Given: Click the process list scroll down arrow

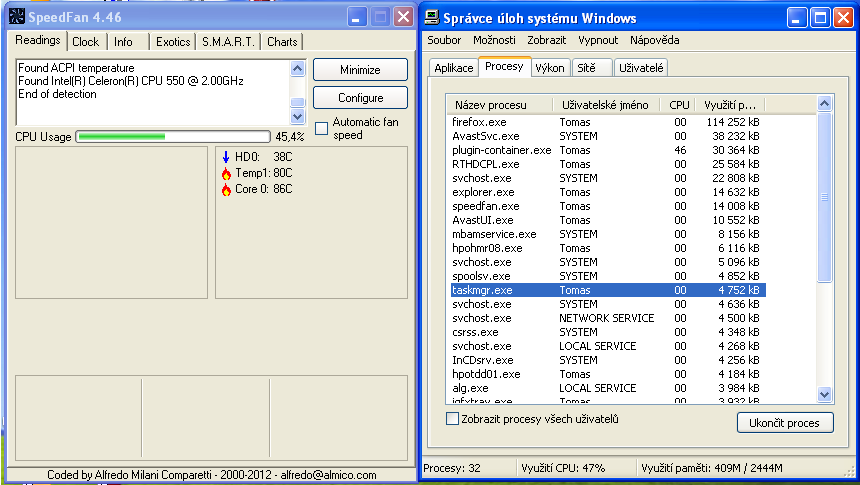Looking at the screenshot, I should (x=824, y=394).
